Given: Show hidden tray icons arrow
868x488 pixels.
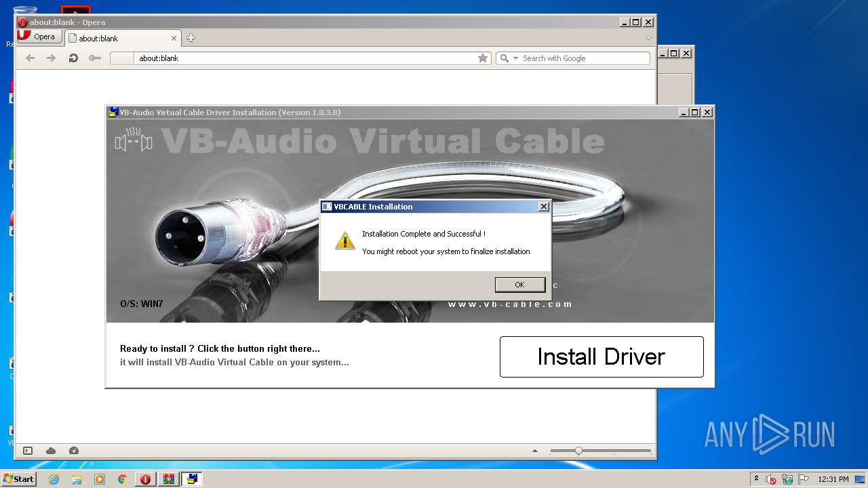Looking at the screenshot, I should pos(756,479).
